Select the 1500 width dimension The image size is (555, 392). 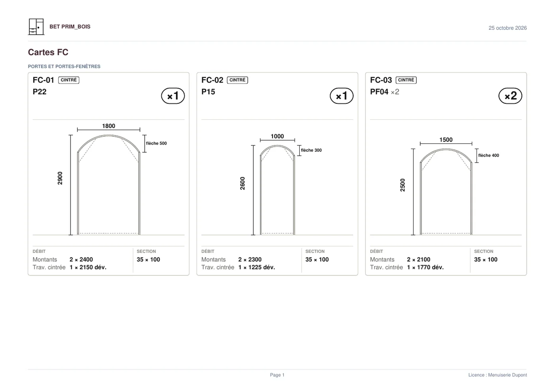click(446, 140)
